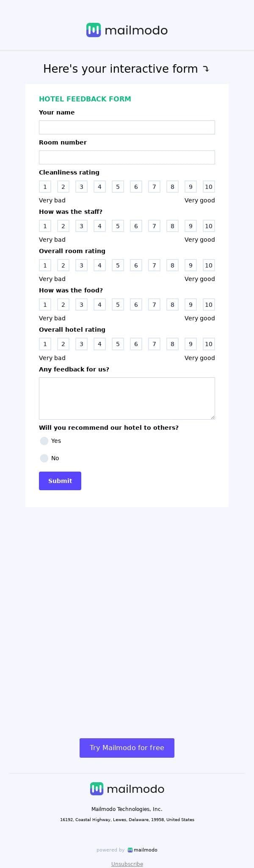Set overall room rating to 5
254x868 pixels.
click(x=118, y=265)
